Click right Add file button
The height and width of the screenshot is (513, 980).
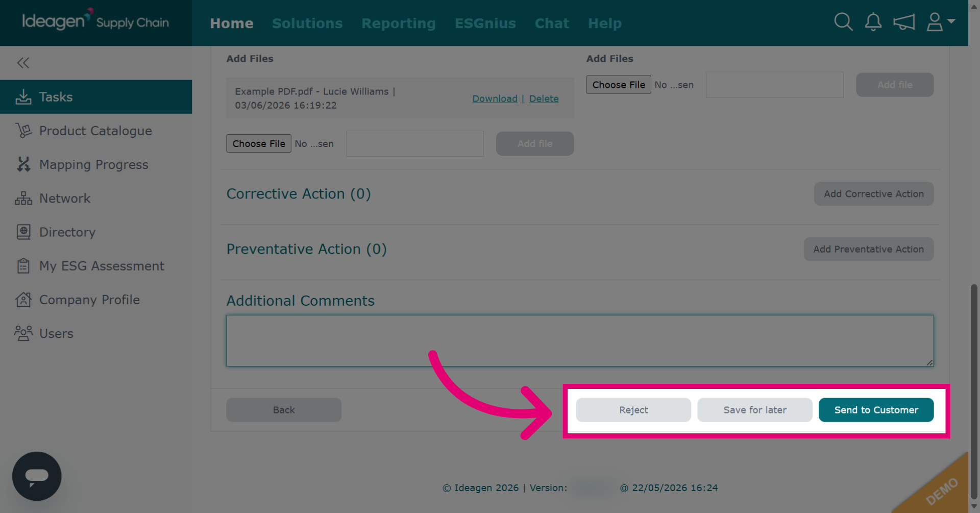click(x=895, y=85)
